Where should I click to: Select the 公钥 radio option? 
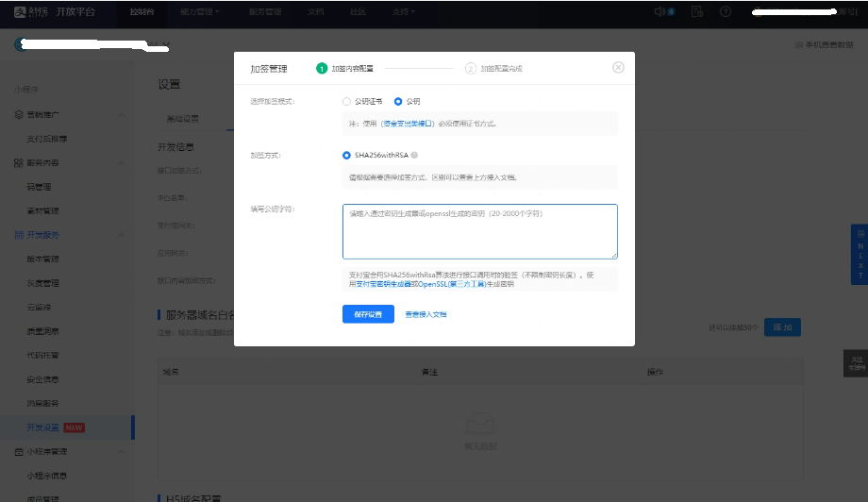pos(398,101)
